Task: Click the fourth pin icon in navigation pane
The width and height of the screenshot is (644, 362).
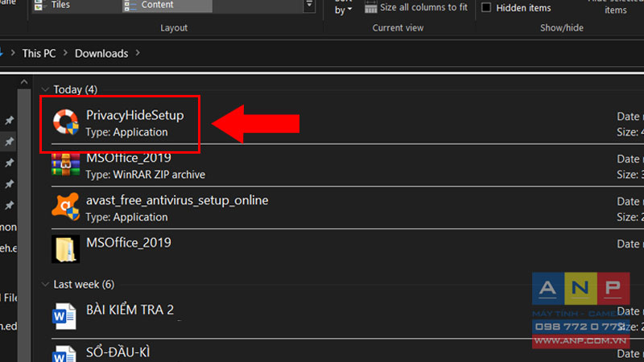Action: coord(9,184)
